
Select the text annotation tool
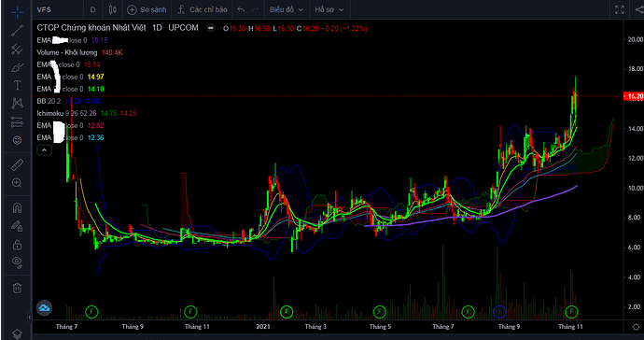point(17,85)
